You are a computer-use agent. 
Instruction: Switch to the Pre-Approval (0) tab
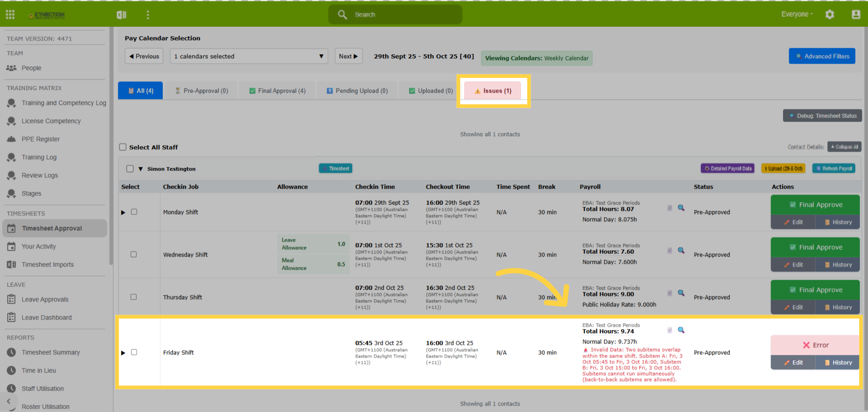(201, 91)
